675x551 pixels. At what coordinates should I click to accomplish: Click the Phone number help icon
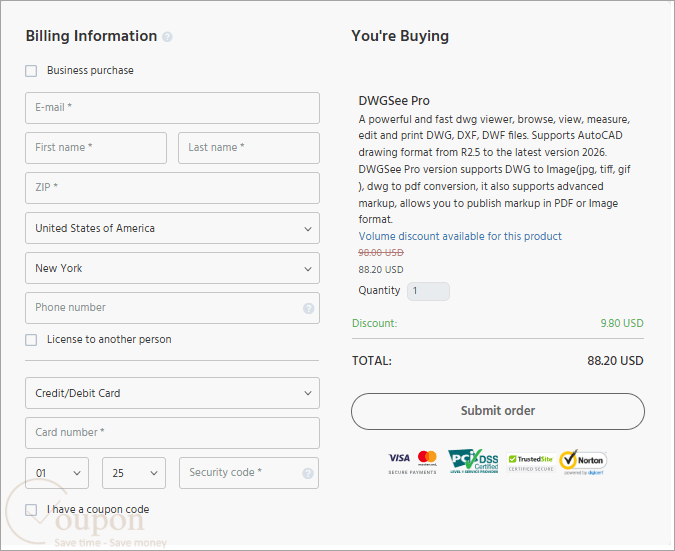308,308
